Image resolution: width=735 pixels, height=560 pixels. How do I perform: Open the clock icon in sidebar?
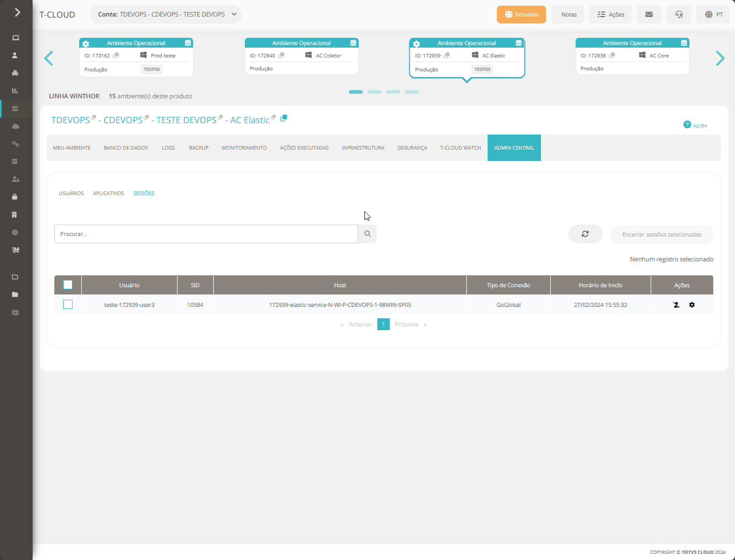pos(15,232)
